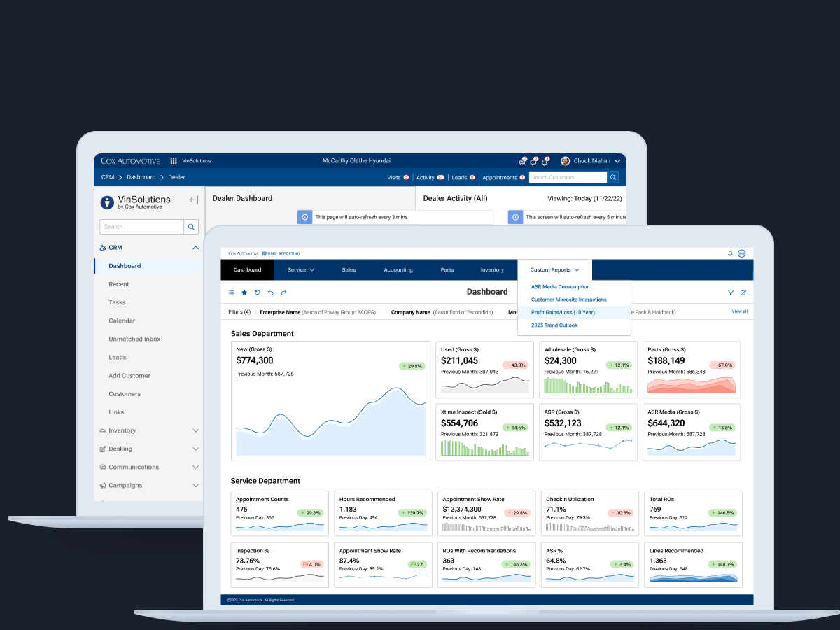Choose ASR Media Consumption from Custom Reports
This screenshot has height=630, width=840.
click(x=561, y=287)
